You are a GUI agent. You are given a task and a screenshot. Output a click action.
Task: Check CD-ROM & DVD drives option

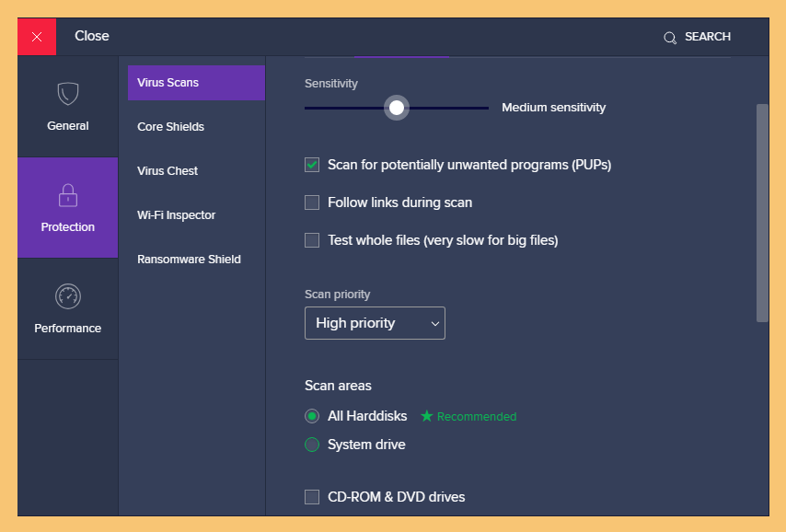pos(312,497)
